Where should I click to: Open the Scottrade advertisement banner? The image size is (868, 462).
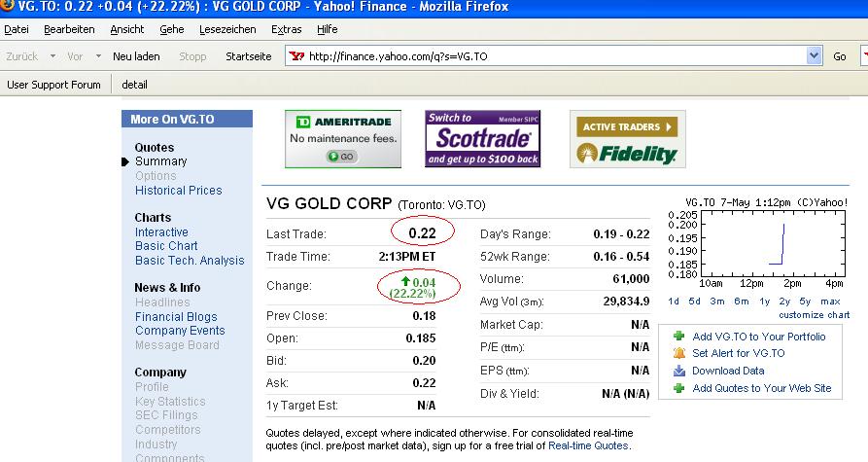point(483,139)
